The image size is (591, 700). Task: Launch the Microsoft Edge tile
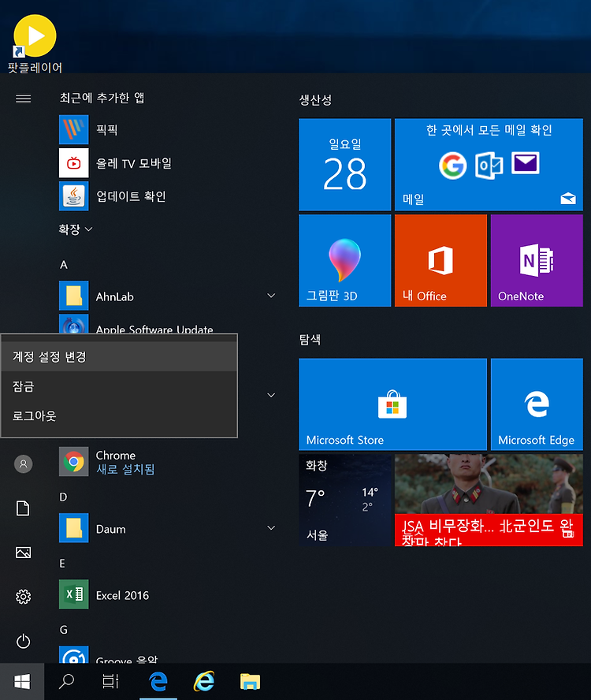pyautogui.click(x=537, y=404)
